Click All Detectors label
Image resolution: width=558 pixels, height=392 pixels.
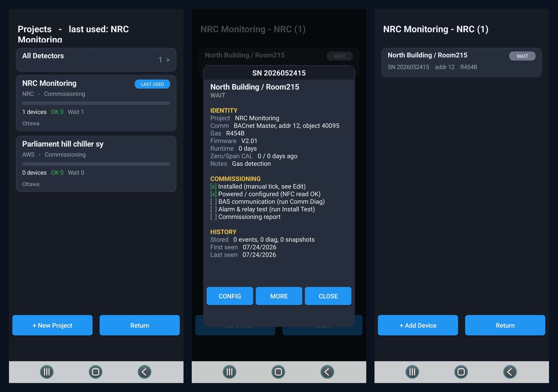43,56
